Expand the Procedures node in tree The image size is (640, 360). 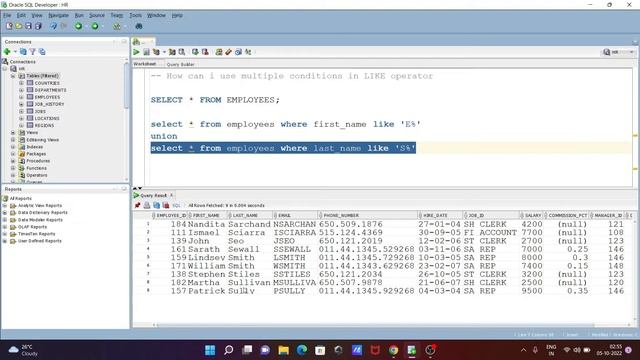click(13, 161)
